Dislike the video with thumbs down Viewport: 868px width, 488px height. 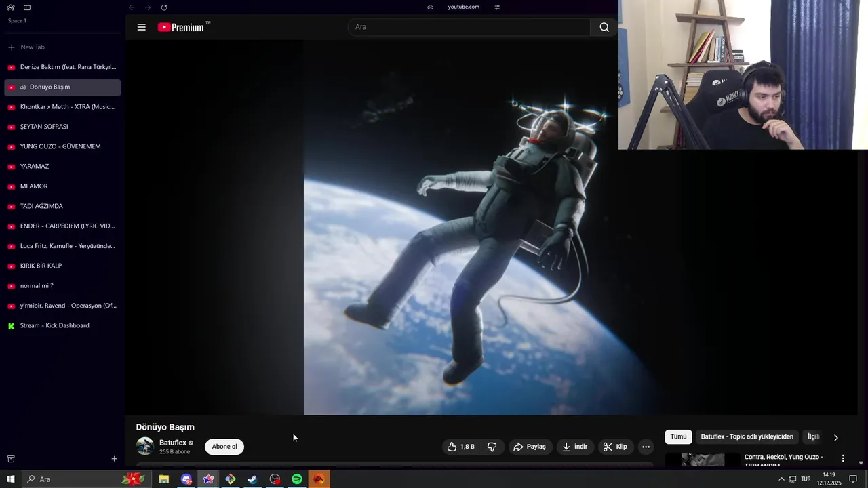click(492, 447)
